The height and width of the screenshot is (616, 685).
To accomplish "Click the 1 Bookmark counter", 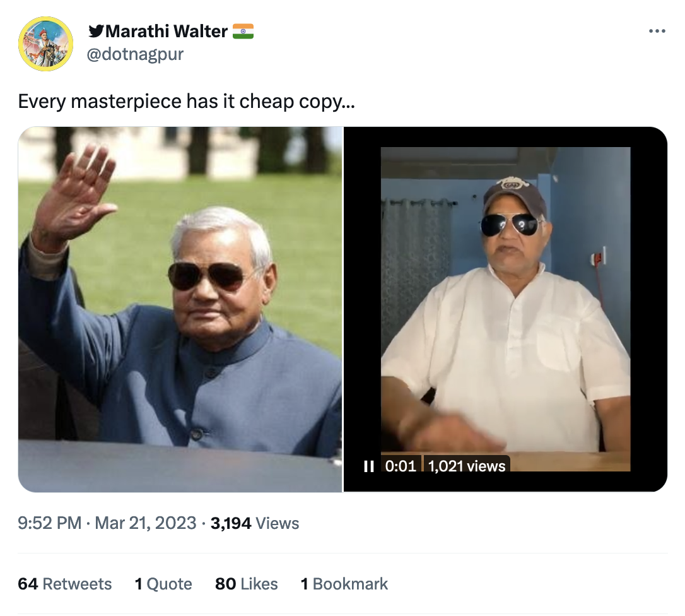I will pyautogui.click(x=343, y=583).
